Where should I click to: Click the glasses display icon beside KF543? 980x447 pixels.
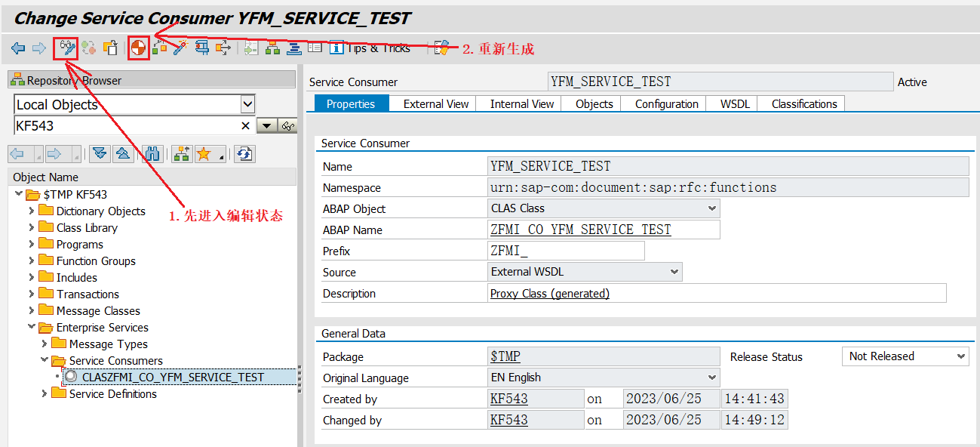pyautogui.click(x=287, y=126)
